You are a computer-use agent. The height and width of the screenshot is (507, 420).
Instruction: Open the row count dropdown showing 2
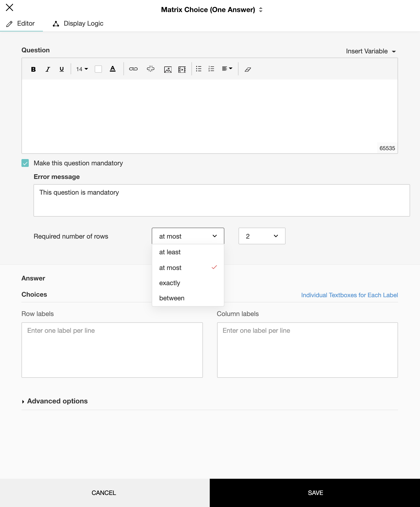262,236
